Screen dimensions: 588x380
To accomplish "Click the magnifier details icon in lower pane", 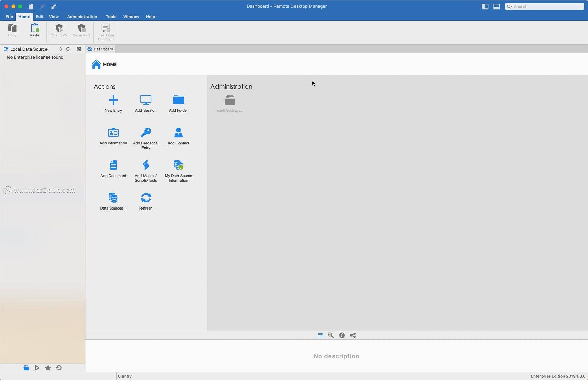I will 331,335.
